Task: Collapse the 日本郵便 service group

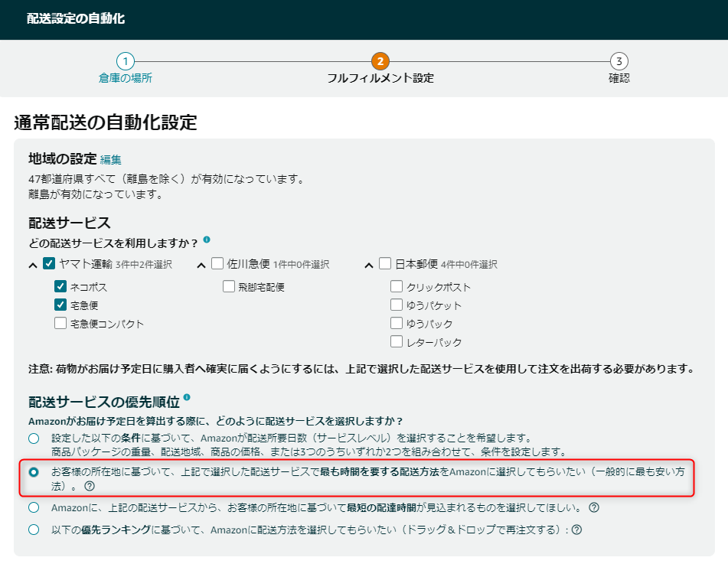Action: tap(369, 266)
